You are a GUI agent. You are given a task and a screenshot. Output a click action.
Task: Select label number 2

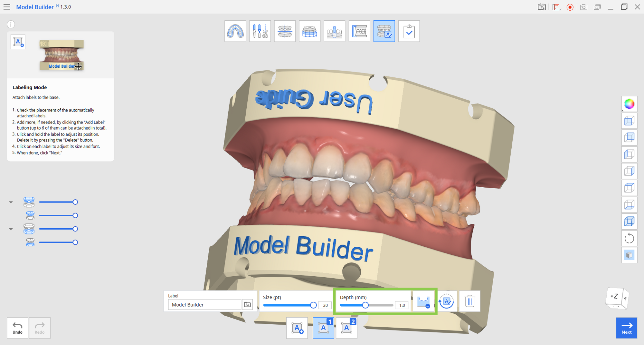pos(346,328)
